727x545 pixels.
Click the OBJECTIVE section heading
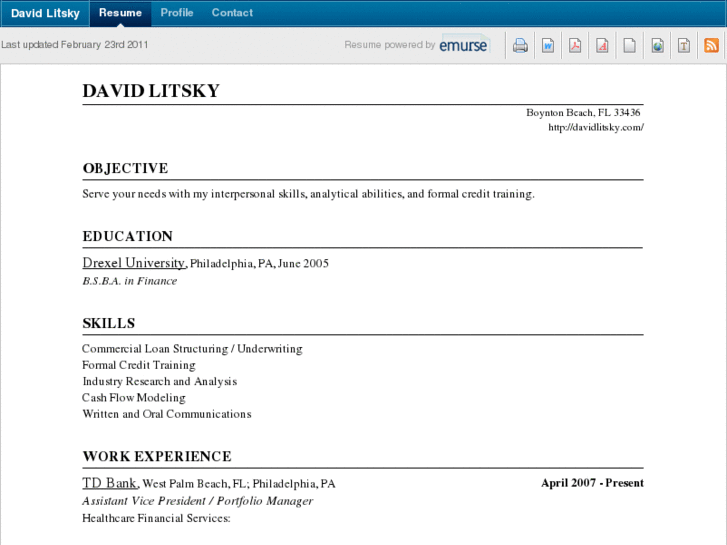125,168
